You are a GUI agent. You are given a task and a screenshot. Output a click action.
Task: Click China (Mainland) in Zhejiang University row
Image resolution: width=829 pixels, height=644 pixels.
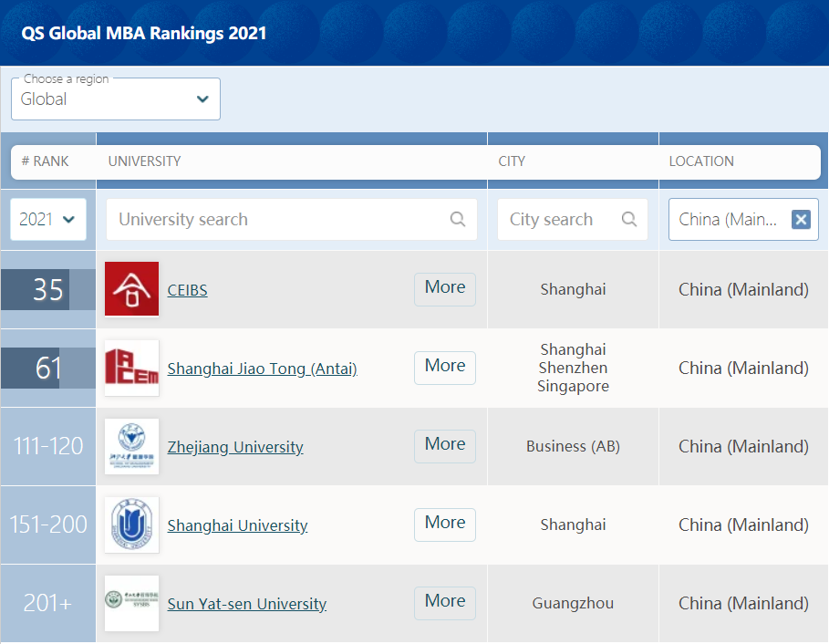click(743, 446)
